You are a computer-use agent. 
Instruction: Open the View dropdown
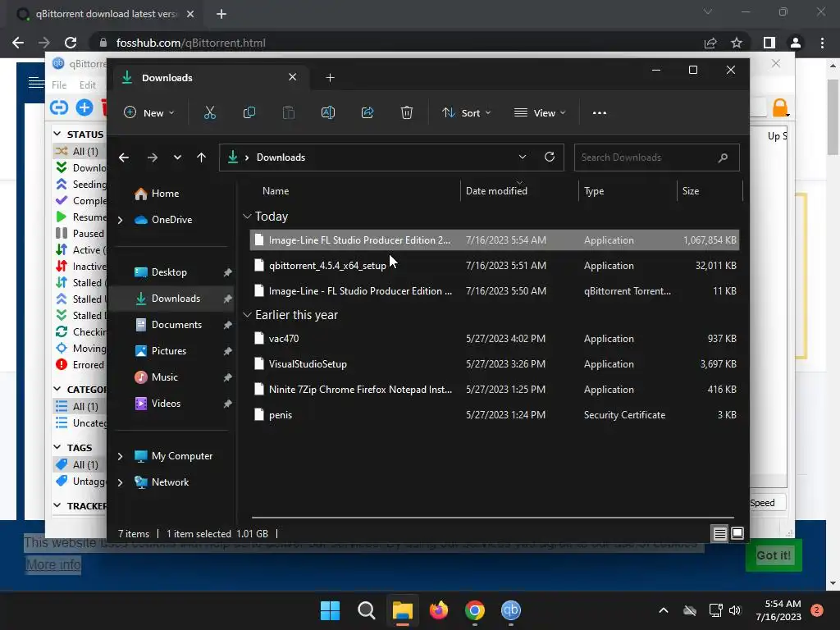pyautogui.click(x=540, y=112)
